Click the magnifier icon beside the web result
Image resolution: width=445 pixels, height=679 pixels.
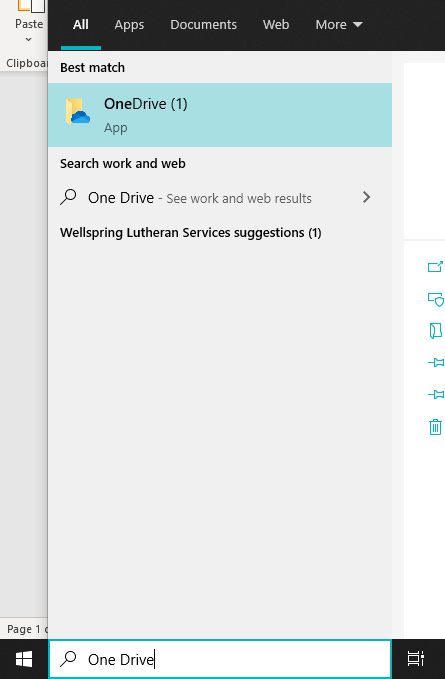tap(68, 197)
